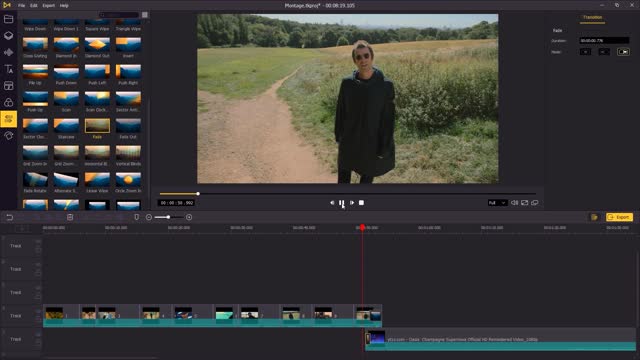Viewport: 640px width, 360px height.
Task: Select the Vertical Blinds transition thumbnail
Action: click(128, 153)
